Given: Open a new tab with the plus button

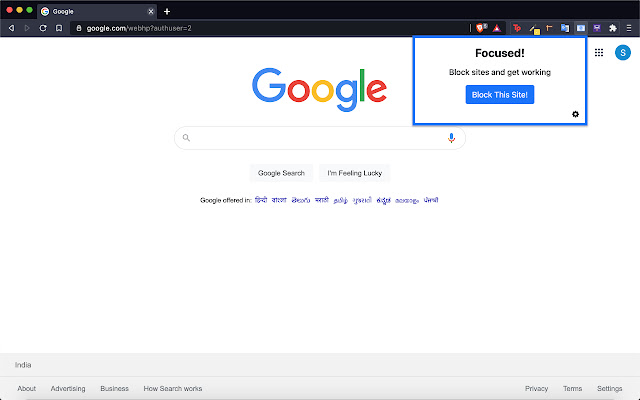Looking at the screenshot, I should click(x=167, y=11).
